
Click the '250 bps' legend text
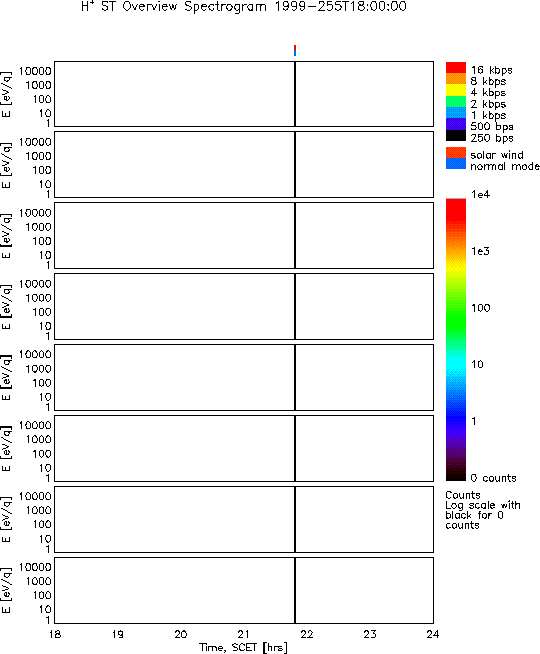pos(492,138)
